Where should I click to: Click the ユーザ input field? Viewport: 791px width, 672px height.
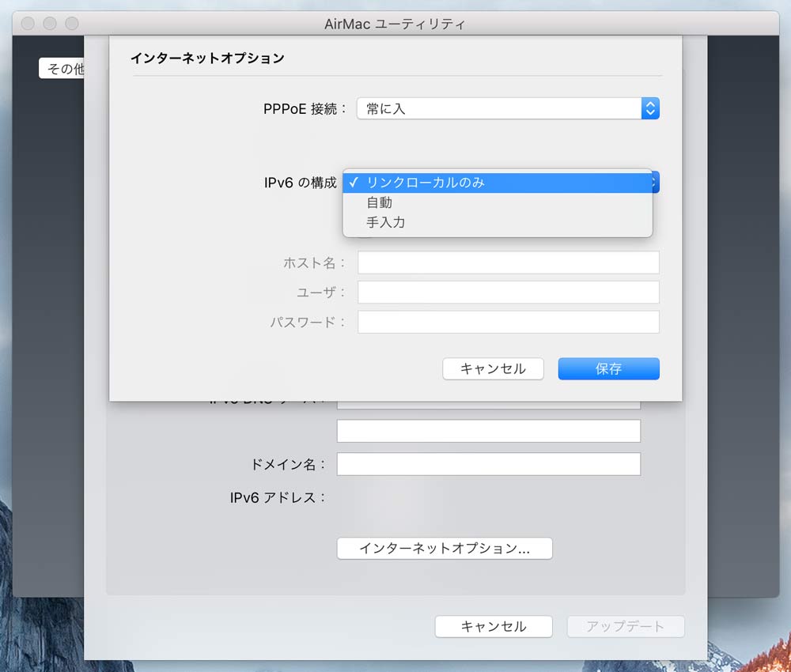pyautogui.click(x=509, y=293)
